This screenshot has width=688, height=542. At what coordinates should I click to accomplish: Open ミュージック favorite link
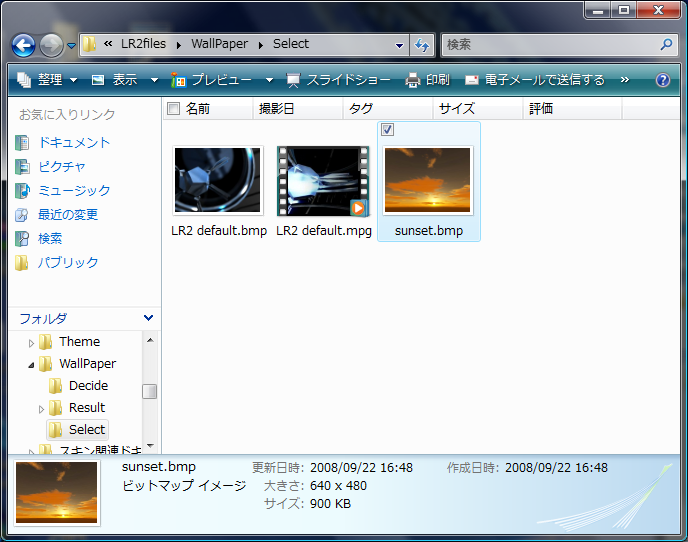74,190
